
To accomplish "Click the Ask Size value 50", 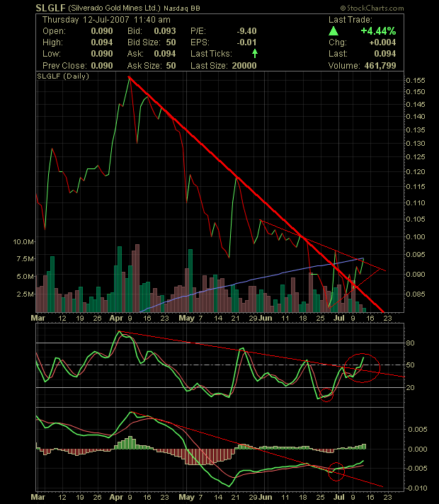I will (171, 66).
